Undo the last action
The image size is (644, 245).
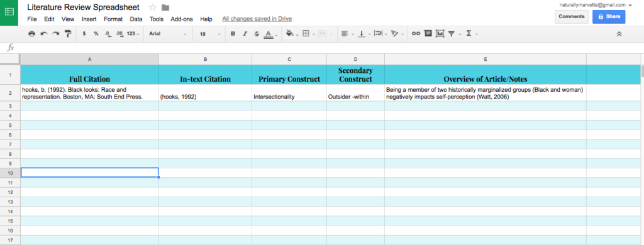[x=43, y=34]
